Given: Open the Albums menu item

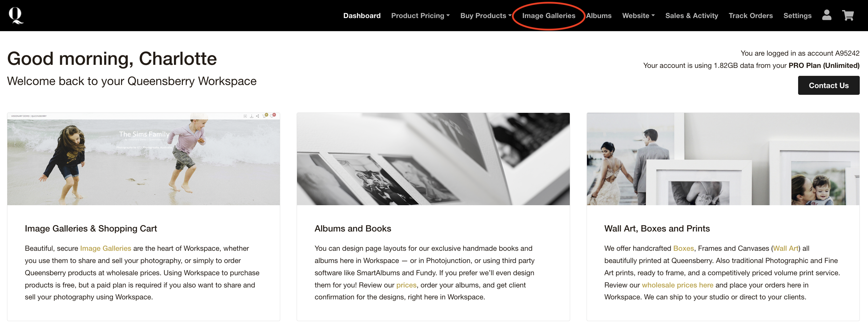Looking at the screenshot, I should pyautogui.click(x=599, y=16).
